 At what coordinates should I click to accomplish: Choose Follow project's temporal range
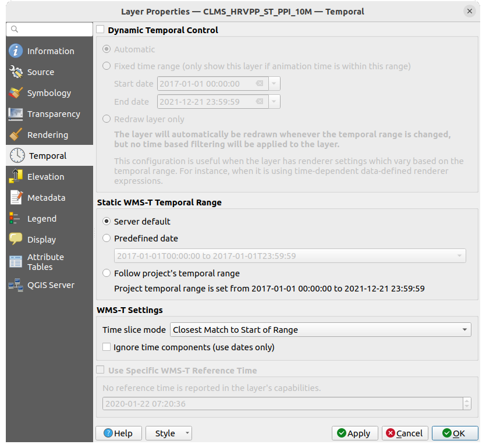click(107, 273)
